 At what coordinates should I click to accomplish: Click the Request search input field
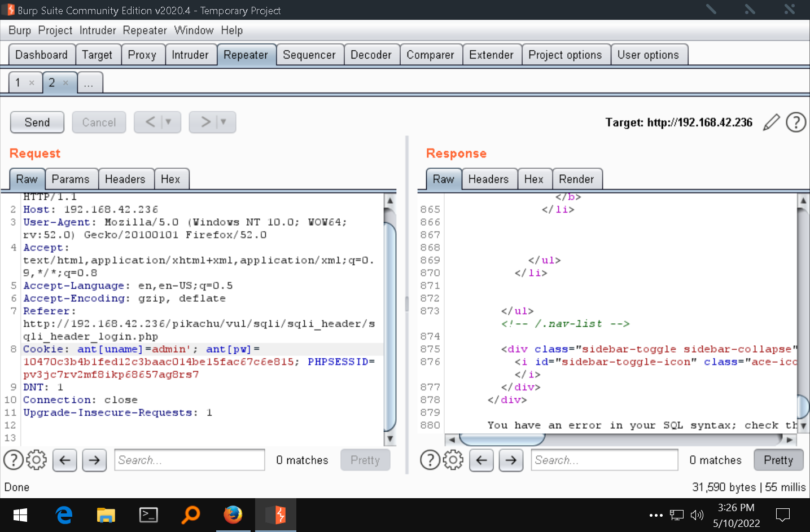tap(190, 460)
